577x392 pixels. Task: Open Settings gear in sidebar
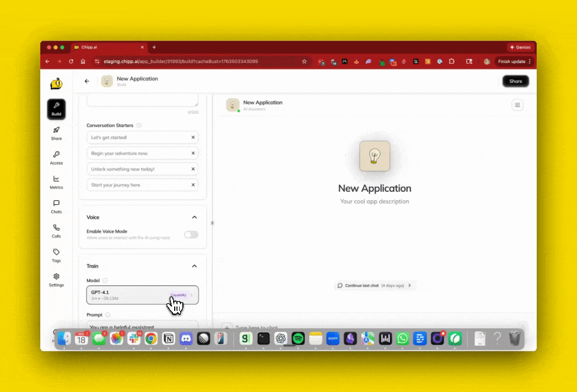coord(56,277)
